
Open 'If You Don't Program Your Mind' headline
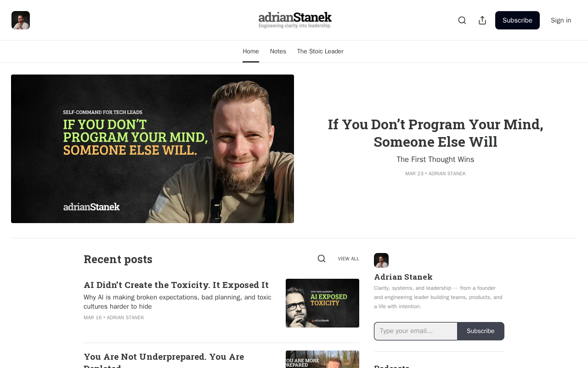point(435,133)
